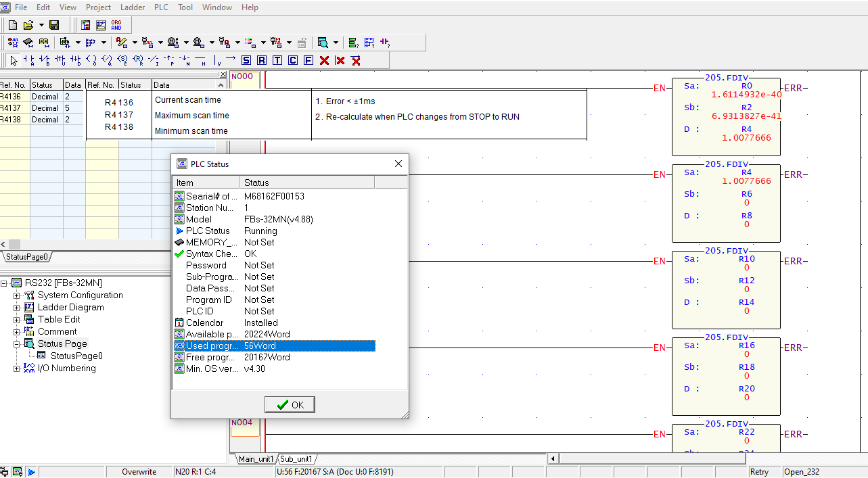Open the Tool menu
Screen dimensions: 868x478
click(x=185, y=7)
